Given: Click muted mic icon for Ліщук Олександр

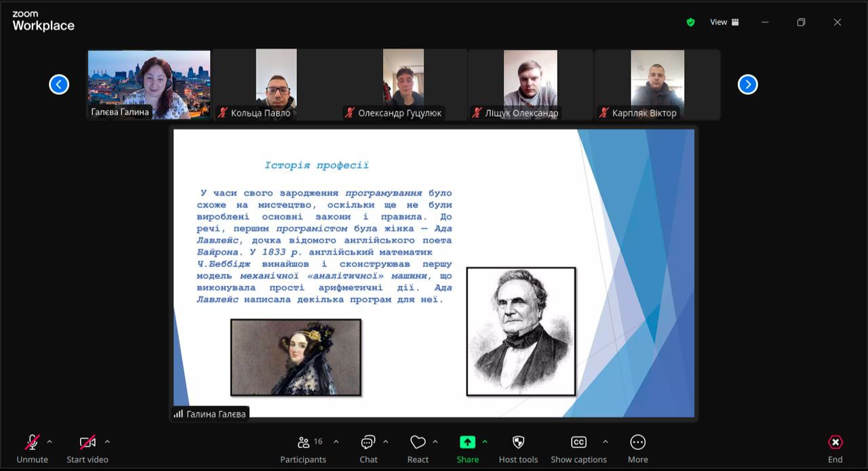Looking at the screenshot, I should coord(477,112).
